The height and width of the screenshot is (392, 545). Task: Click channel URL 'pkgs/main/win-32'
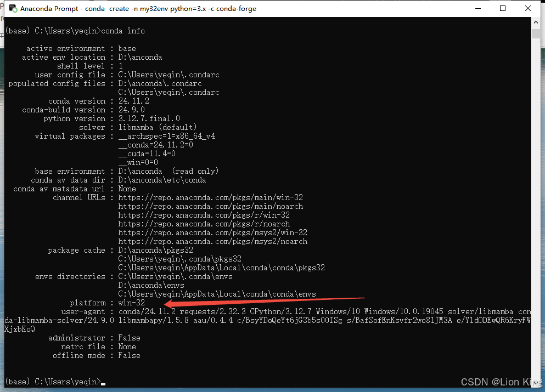pyautogui.click(x=211, y=197)
